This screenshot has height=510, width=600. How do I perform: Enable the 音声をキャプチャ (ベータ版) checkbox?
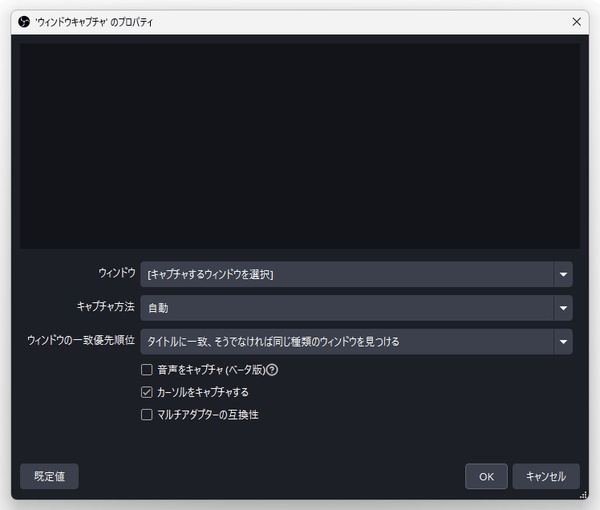[147, 370]
